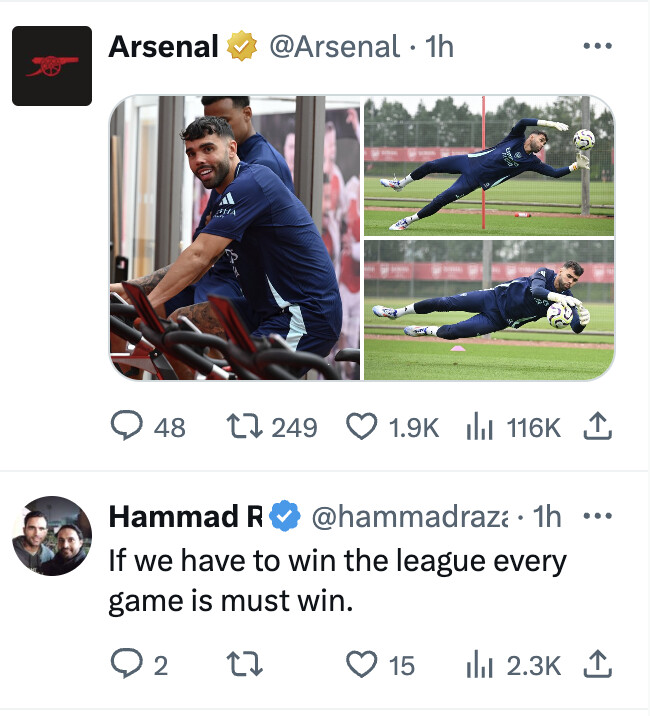
Task: Retweet Hammad's must win post
Action: coord(244,664)
